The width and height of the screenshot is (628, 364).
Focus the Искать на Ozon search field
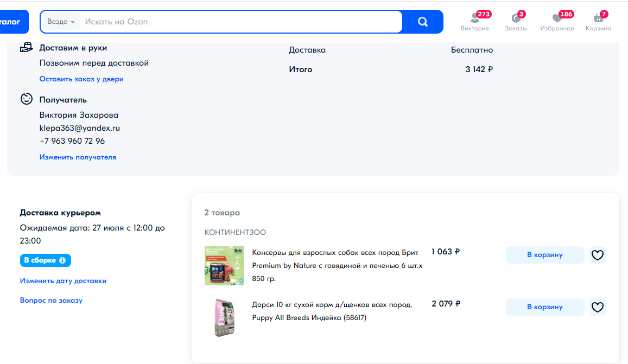(x=242, y=22)
